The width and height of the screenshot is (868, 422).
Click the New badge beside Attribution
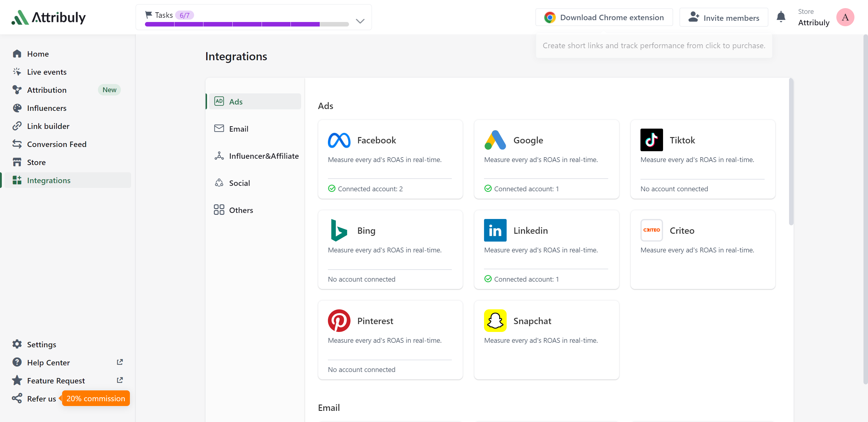click(x=109, y=89)
